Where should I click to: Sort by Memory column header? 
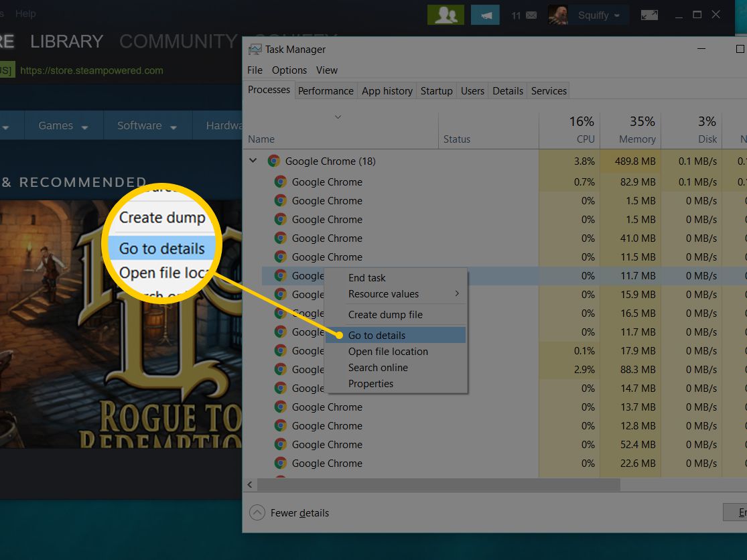(x=630, y=129)
